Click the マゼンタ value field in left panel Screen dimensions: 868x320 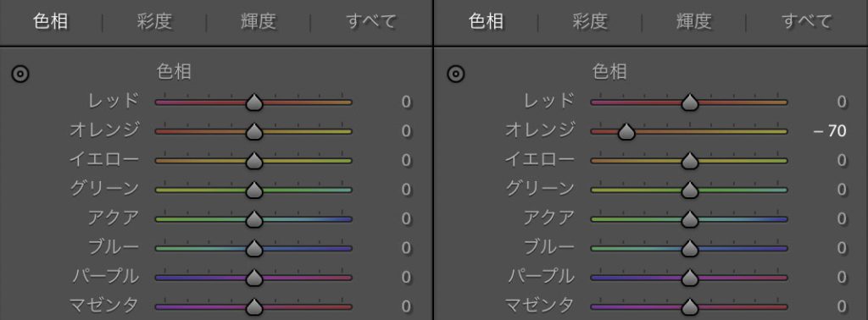click(406, 306)
